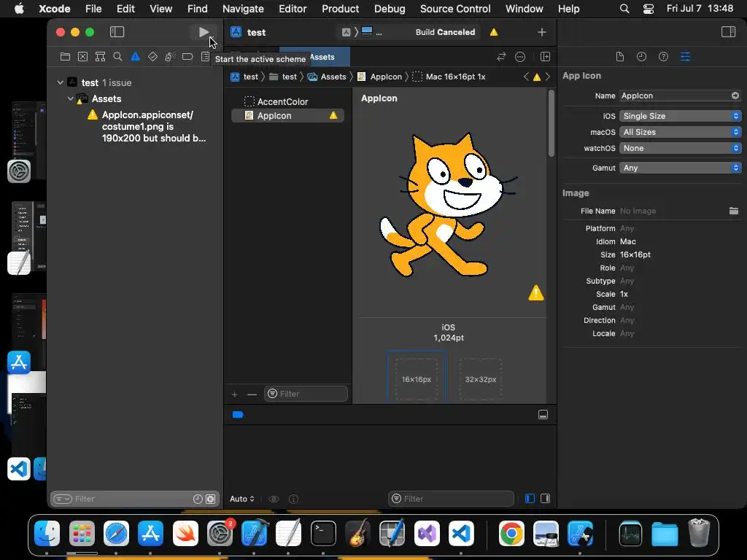Click the Mac 16×16pt 1x breadcrumb
The image size is (747, 560).
click(449, 77)
